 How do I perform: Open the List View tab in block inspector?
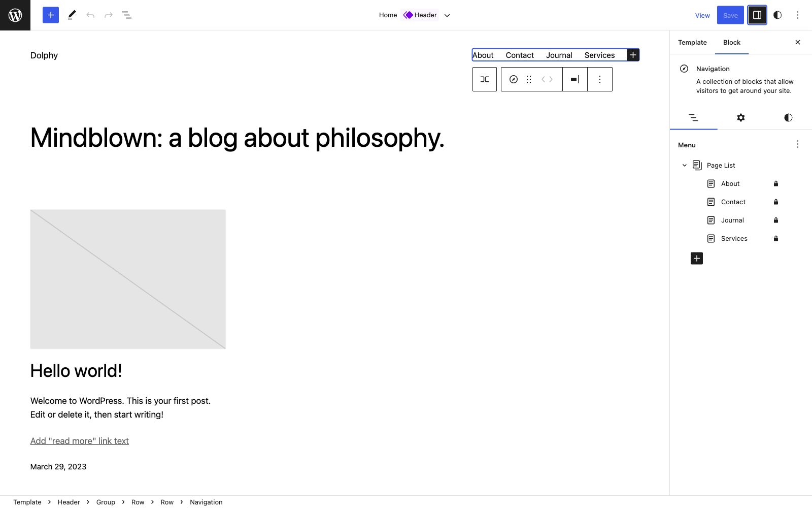[x=693, y=118]
